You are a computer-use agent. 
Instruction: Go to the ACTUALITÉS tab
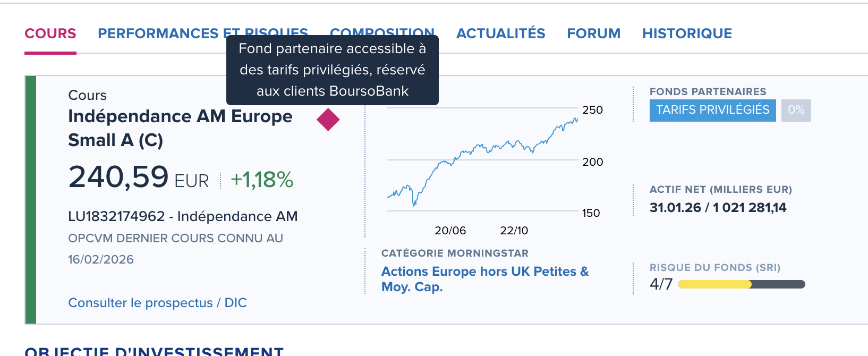(x=500, y=33)
